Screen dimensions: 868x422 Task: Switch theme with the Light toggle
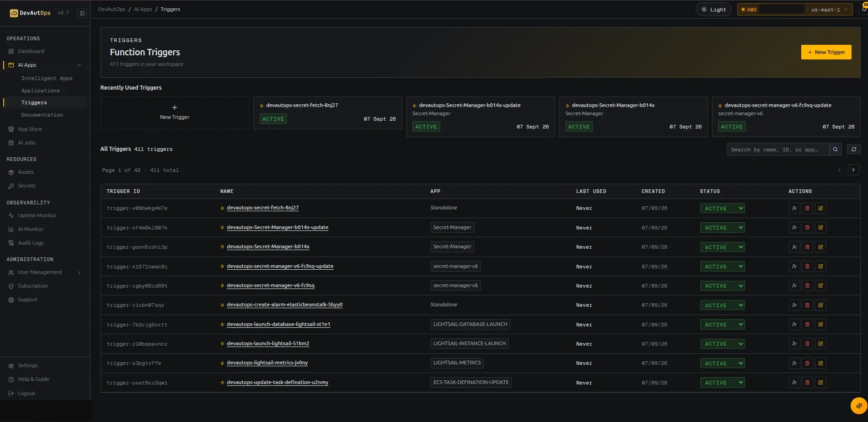coord(714,10)
